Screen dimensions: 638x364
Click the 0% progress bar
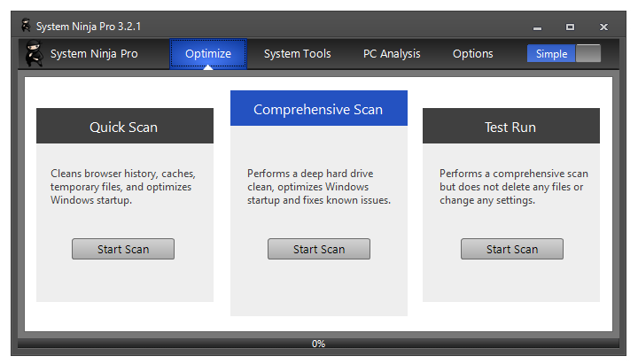pyautogui.click(x=319, y=344)
